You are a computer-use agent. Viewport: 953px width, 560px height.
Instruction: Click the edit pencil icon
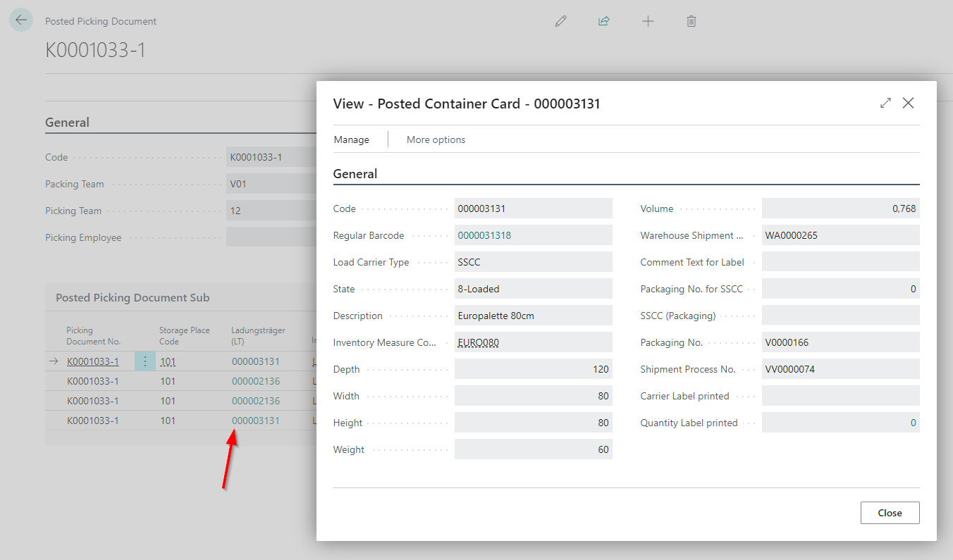pyautogui.click(x=560, y=21)
